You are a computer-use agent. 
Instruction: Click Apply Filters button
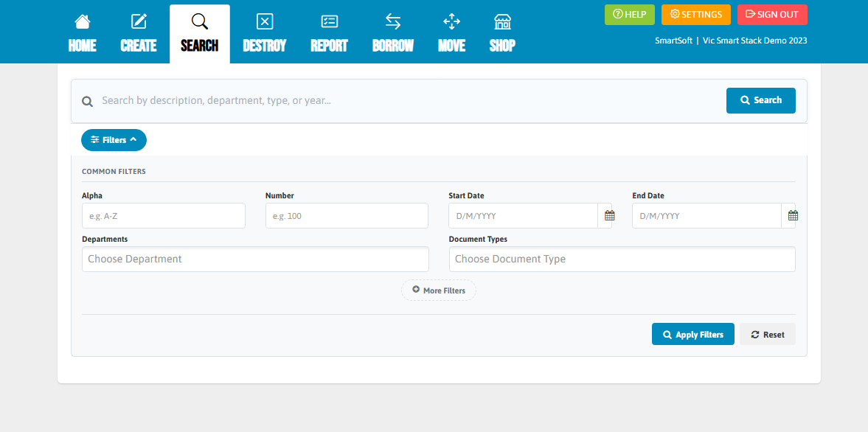[693, 334]
